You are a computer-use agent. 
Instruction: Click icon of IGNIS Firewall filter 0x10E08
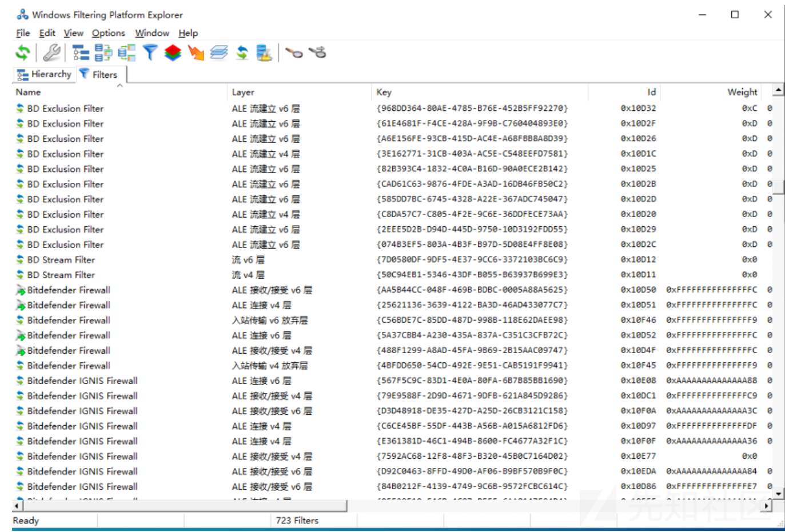(20, 381)
